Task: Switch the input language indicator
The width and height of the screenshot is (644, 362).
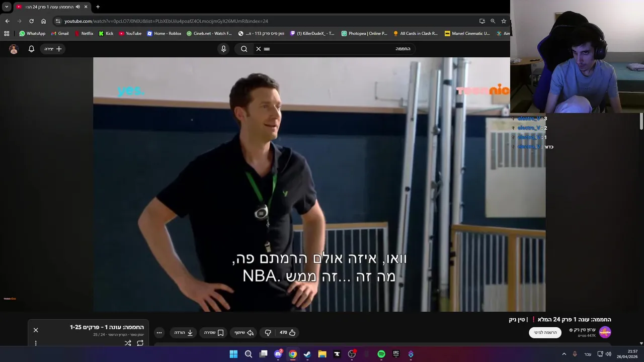Action: click(x=588, y=354)
